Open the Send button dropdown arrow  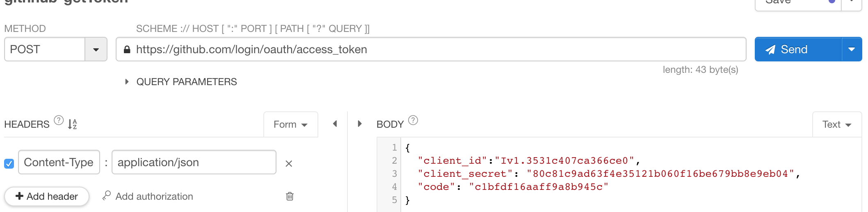click(x=852, y=50)
